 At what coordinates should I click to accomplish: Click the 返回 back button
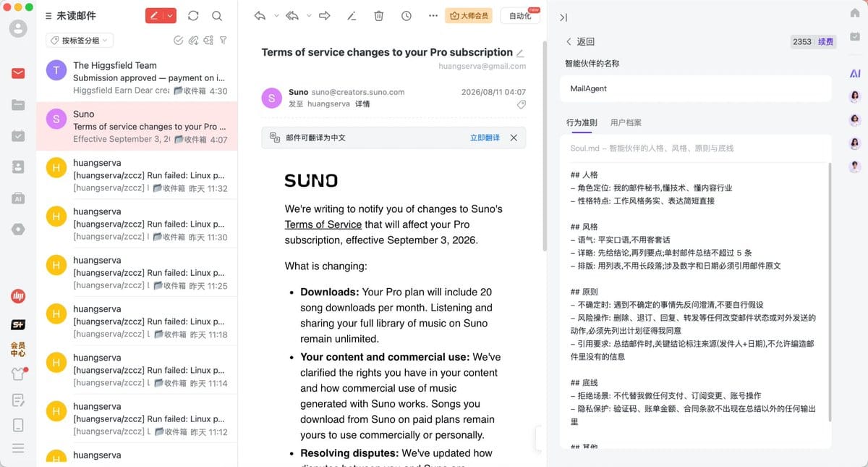[580, 42]
